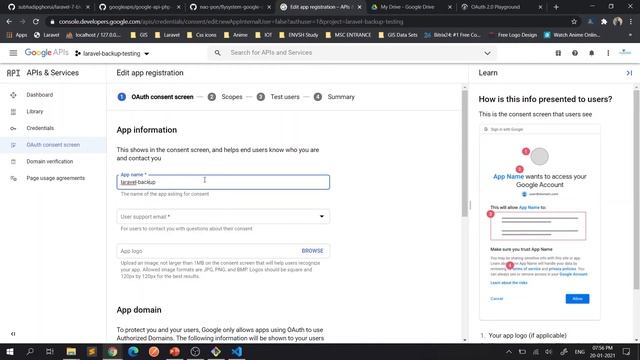Open the main navigation hamburger menu
This screenshot has height=360, width=640.
(13, 53)
